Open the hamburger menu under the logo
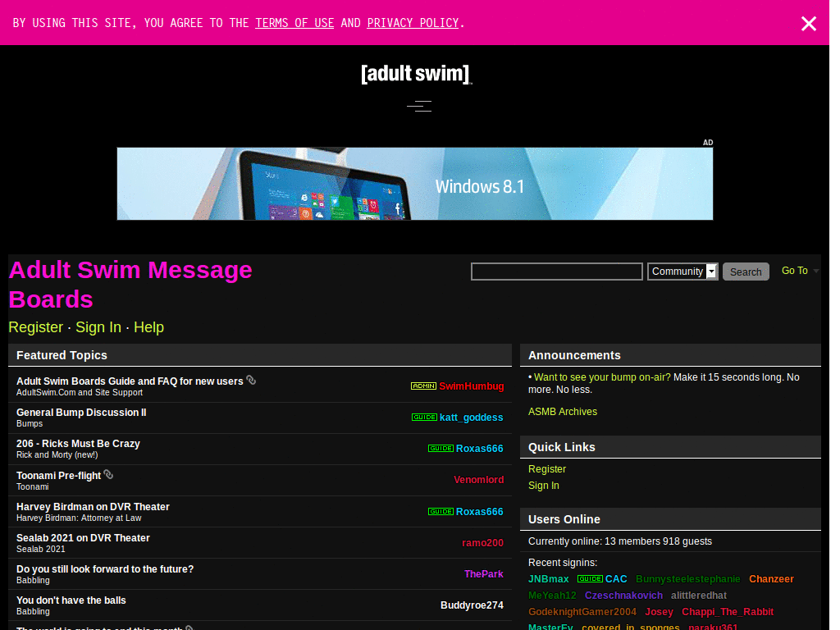The image size is (840, 630). (419, 106)
